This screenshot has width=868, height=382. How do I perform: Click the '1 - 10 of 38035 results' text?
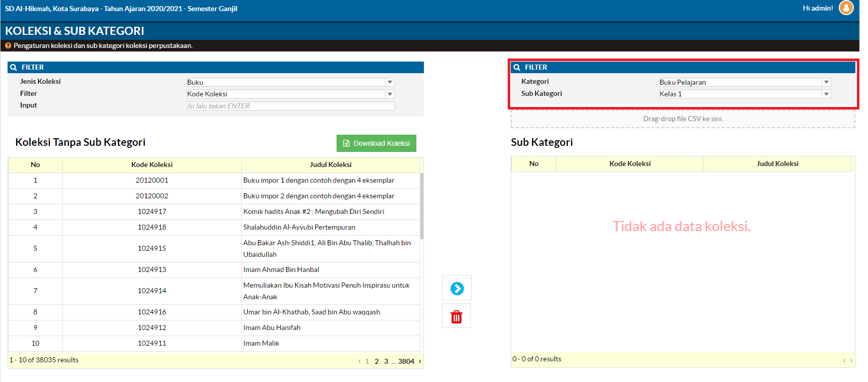pos(44,360)
